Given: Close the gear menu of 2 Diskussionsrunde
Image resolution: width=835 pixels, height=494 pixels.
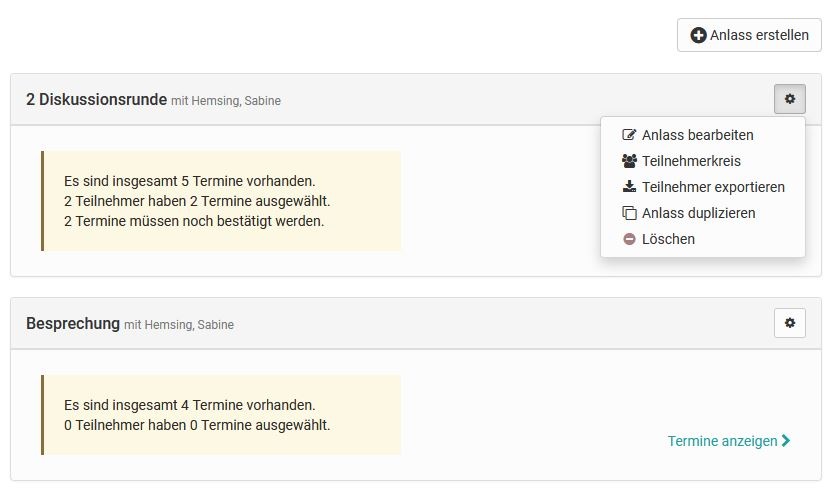Looking at the screenshot, I should click(x=789, y=99).
